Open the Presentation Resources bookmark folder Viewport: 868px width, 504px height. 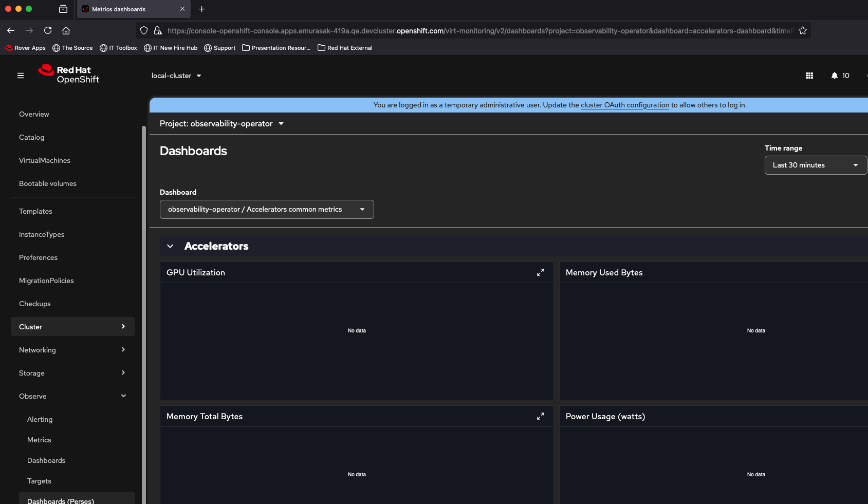tap(276, 48)
